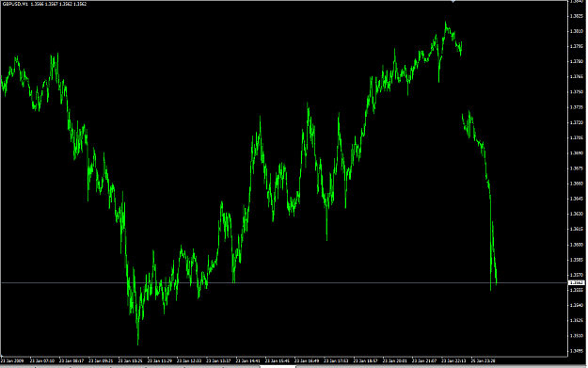Click the 23 Jan 20:01 time label
Screen dimensions: 588x368
pyautogui.click(x=395, y=360)
